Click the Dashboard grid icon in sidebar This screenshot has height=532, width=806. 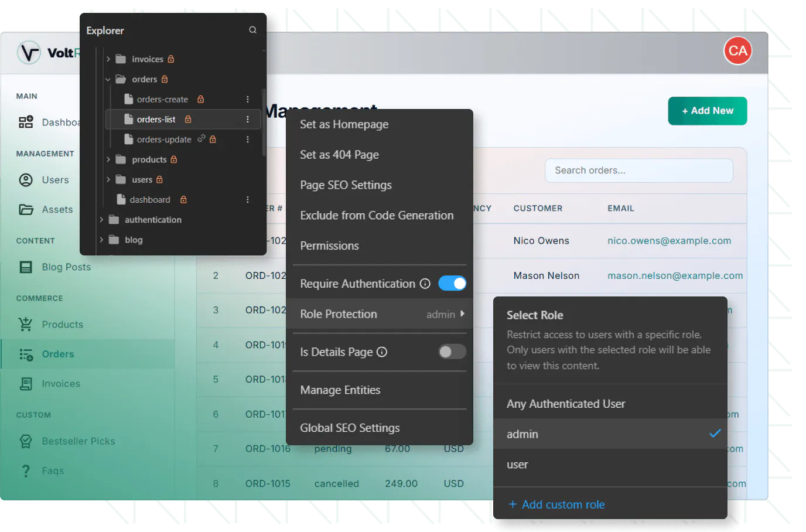pos(26,122)
